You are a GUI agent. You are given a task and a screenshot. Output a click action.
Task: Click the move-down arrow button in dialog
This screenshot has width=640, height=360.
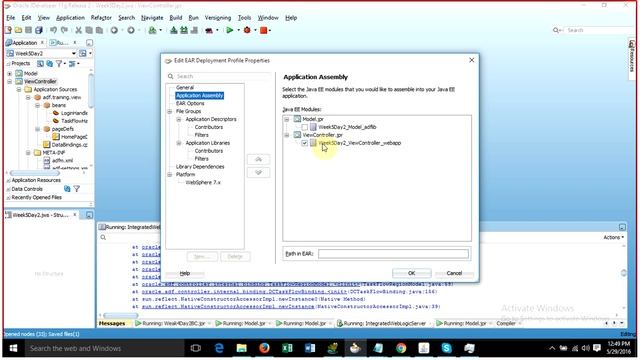[258, 172]
